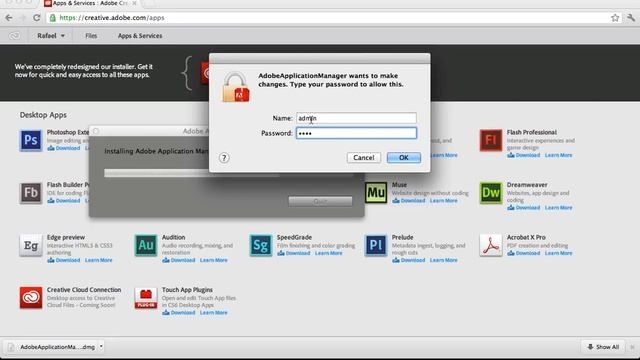This screenshot has height=360, width=640.
Task: Click the help question mark in password dialog
Action: coord(224,158)
